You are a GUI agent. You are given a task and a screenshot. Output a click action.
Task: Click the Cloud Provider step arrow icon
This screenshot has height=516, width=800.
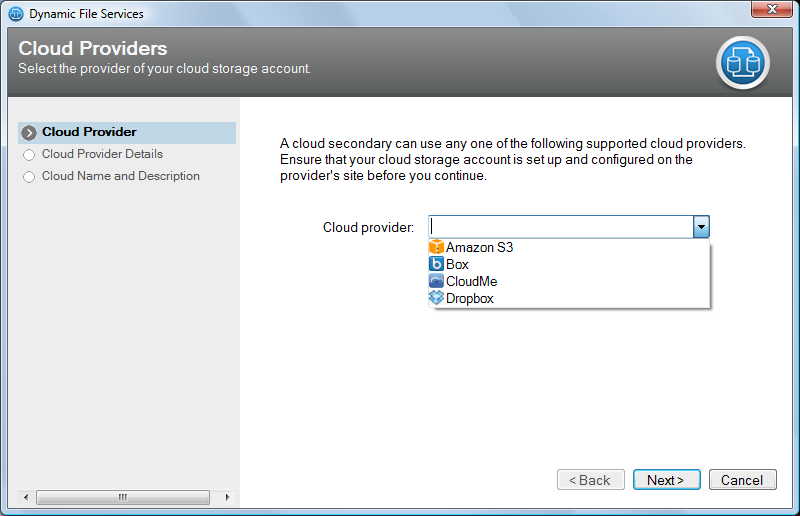click(x=29, y=132)
